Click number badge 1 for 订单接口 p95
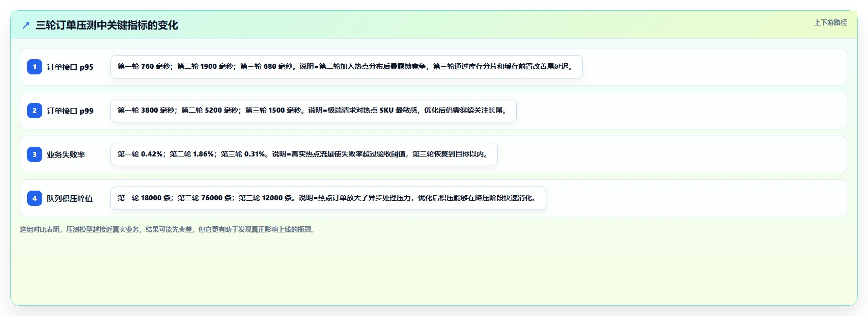Image resolution: width=868 pixels, height=316 pixels. pyautogui.click(x=35, y=67)
